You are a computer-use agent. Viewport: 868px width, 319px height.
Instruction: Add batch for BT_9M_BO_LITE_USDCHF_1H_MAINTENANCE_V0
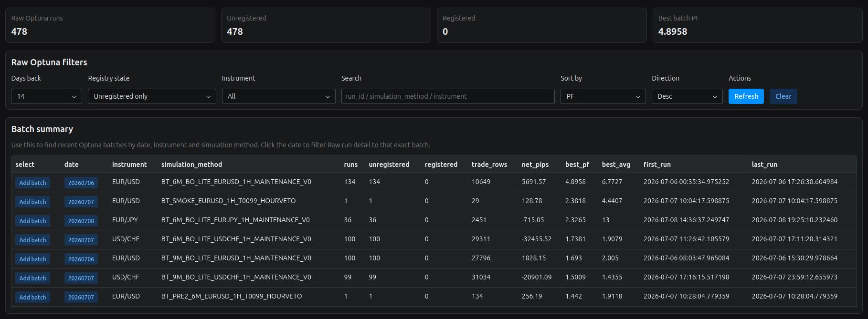[32, 278]
